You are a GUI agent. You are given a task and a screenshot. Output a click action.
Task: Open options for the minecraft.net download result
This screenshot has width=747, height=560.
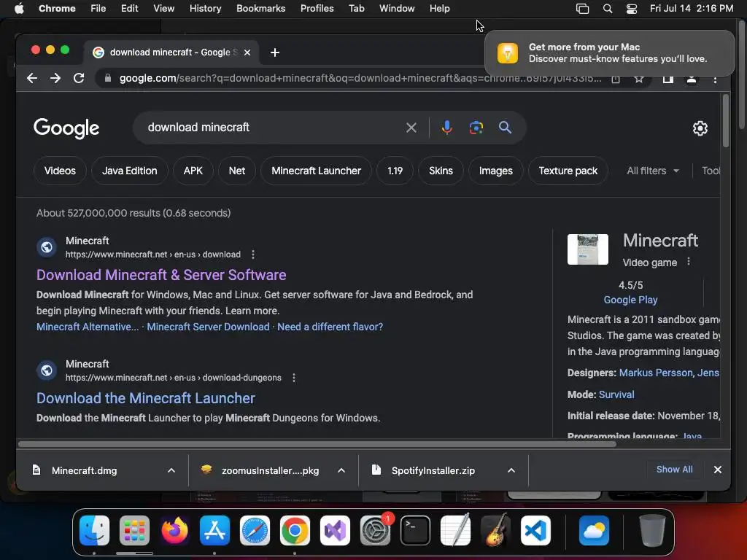(x=253, y=254)
